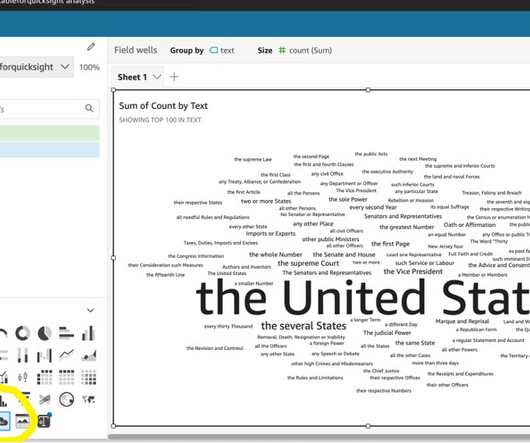Choose the funnel chart visual icon

(24, 399)
